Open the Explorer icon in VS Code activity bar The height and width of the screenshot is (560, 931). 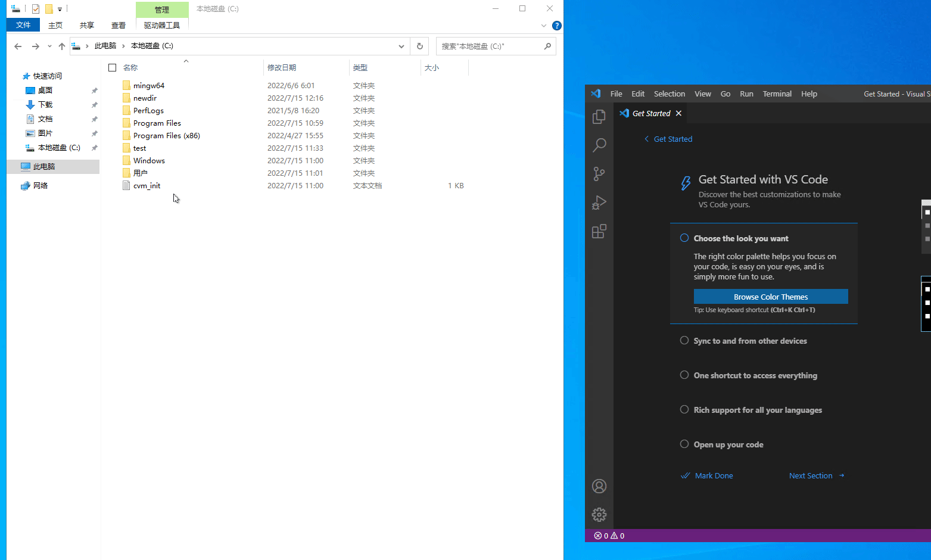599,117
